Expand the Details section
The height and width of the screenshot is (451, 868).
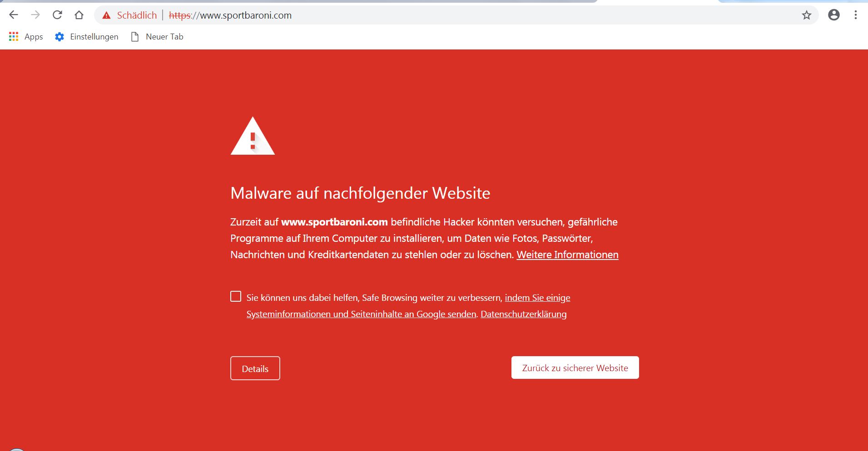[x=255, y=368]
